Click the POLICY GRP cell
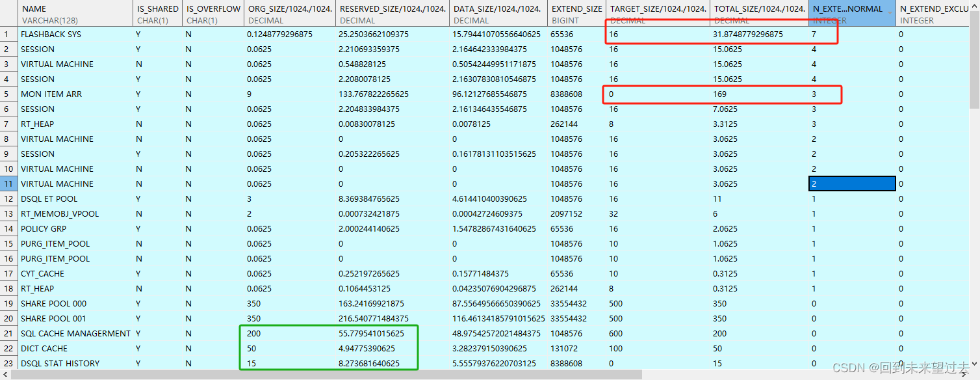The height and width of the screenshot is (380, 980). 75,228
